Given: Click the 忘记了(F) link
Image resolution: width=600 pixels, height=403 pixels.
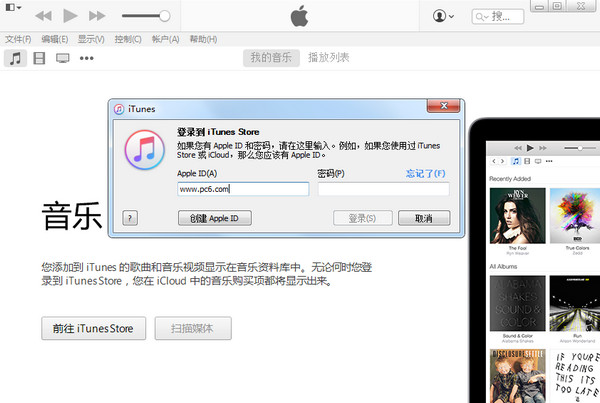Looking at the screenshot, I should 425,173.
